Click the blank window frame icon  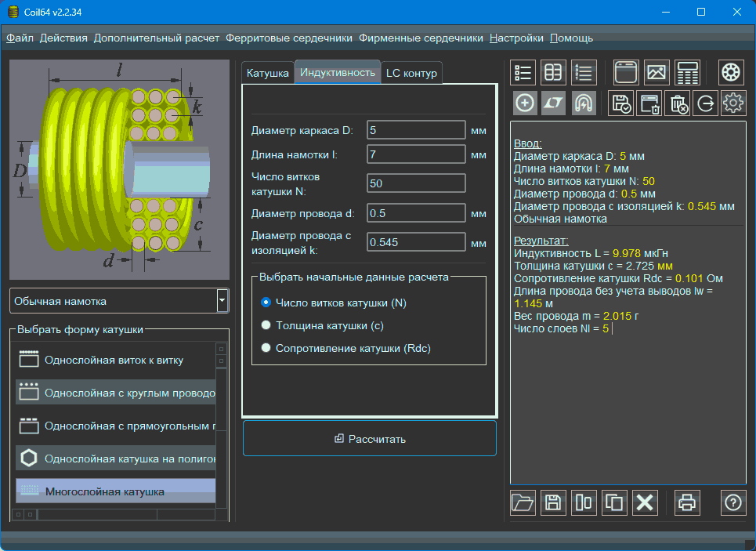[x=626, y=73]
